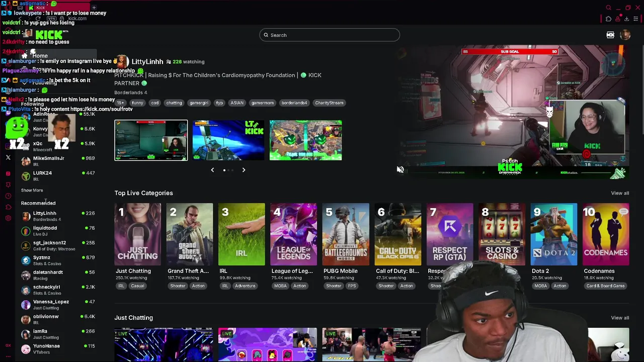Open followed channel xQc
The width and height of the screenshot is (644, 362).
[x=58, y=146]
